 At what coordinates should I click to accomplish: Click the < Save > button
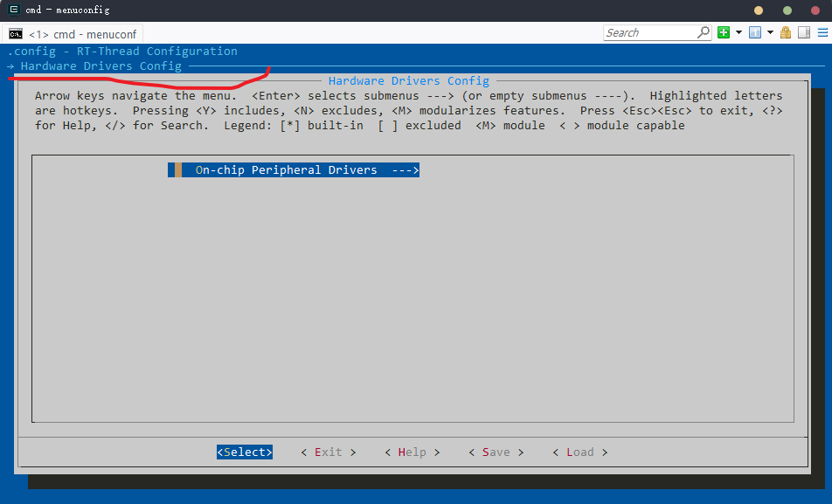coord(496,452)
